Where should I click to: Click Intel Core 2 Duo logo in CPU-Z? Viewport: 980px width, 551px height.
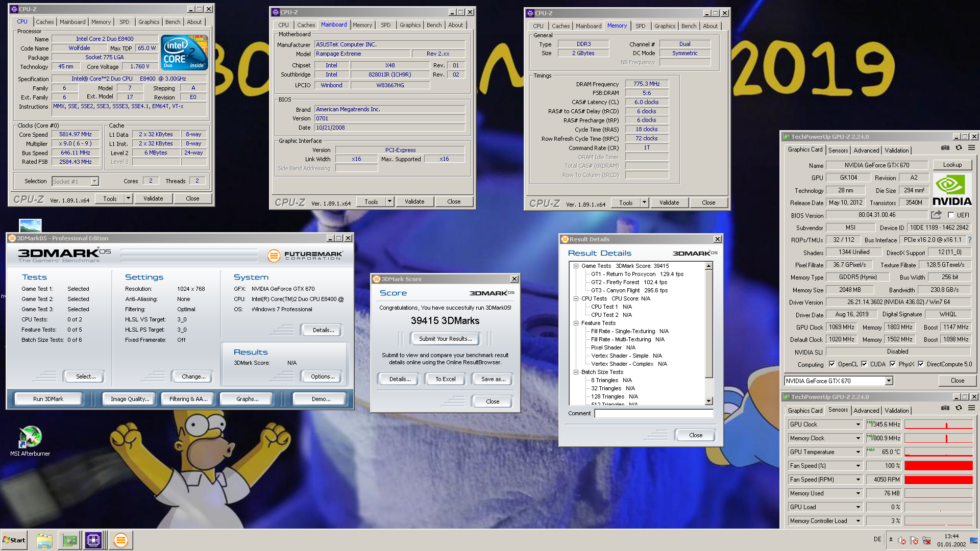click(184, 52)
